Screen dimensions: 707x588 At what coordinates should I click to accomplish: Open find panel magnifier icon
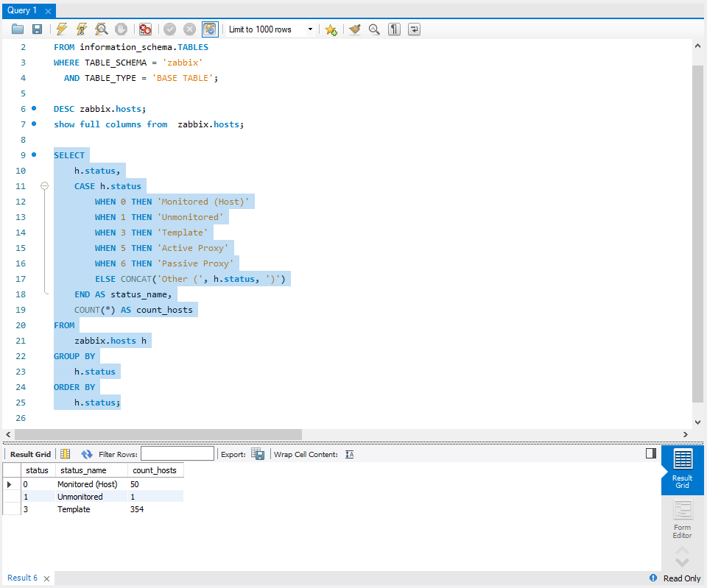pyautogui.click(x=374, y=29)
